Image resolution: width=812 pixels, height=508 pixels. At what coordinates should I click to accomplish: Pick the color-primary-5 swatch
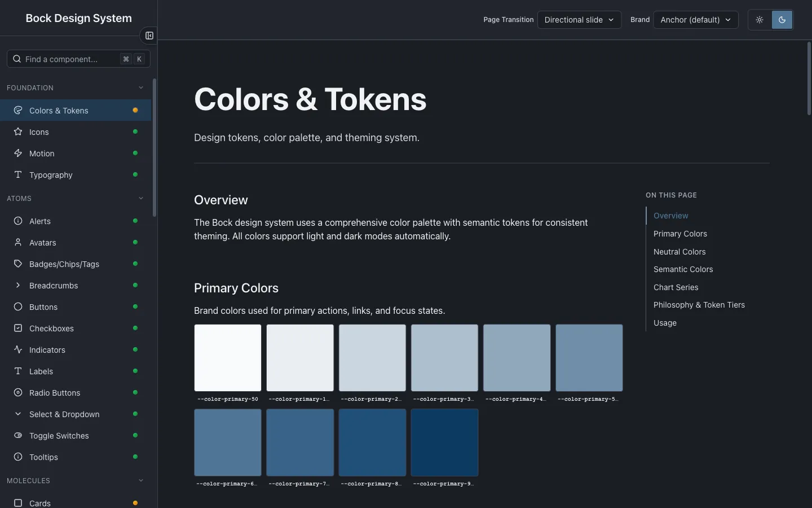click(x=589, y=358)
